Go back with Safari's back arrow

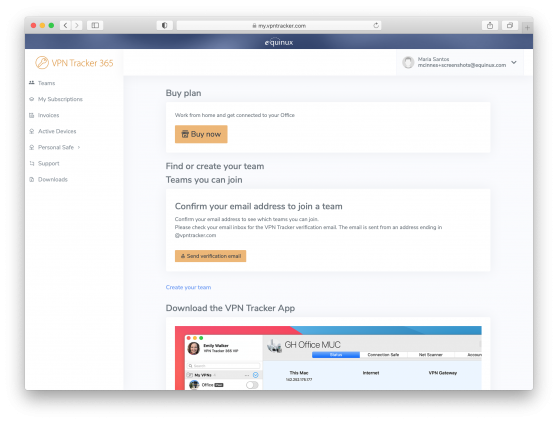click(65, 25)
